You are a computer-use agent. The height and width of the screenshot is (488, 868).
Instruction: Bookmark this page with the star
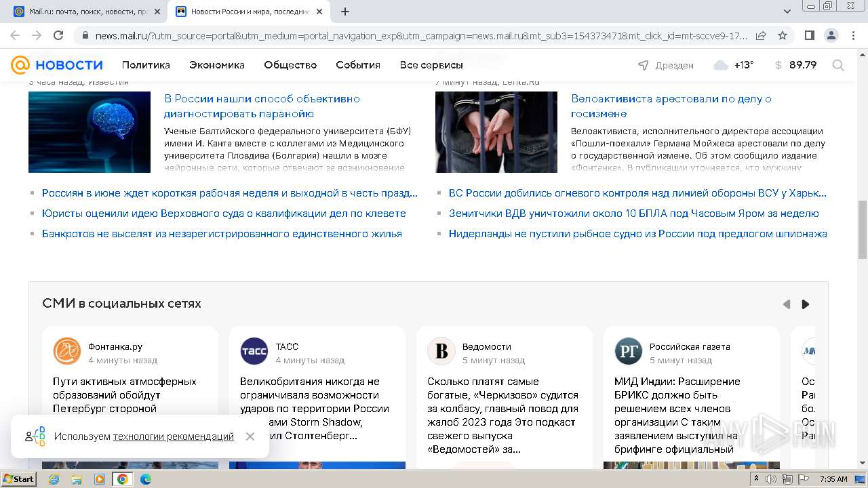pos(783,35)
